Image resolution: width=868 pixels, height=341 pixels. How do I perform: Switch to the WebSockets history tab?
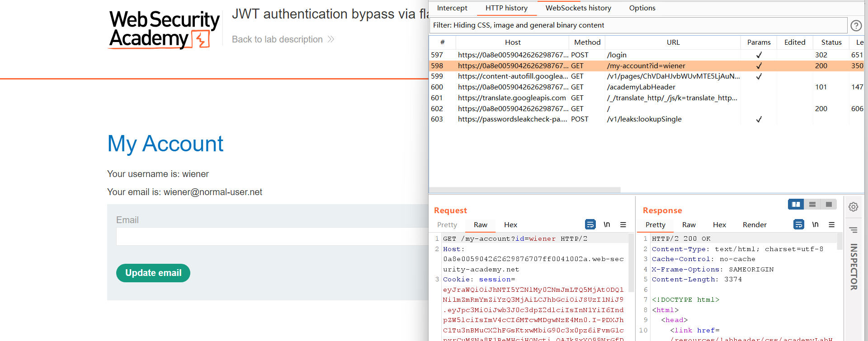(578, 8)
